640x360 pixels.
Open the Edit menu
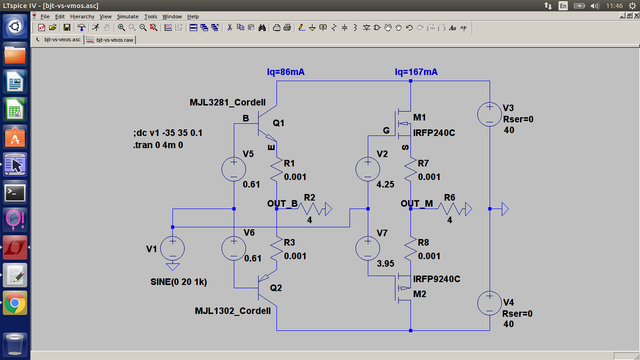pos(60,16)
